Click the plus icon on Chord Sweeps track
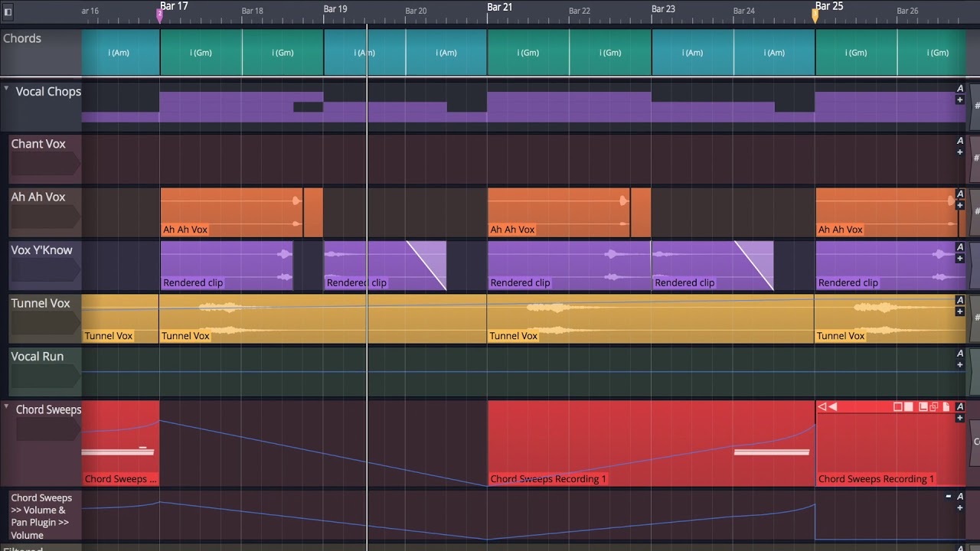This screenshot has width=980, height=551. 960,418
